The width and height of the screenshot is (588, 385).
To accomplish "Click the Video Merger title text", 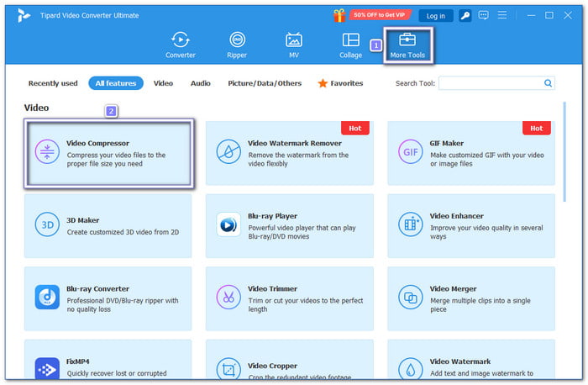I will click(453, 289).
